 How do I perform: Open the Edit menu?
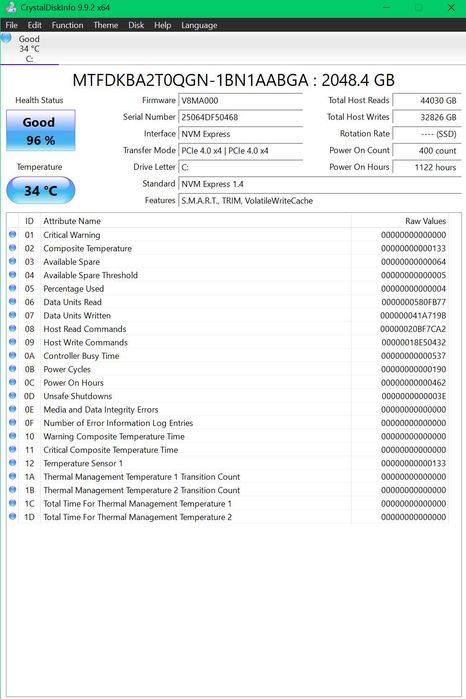click(x=34, y=25)
